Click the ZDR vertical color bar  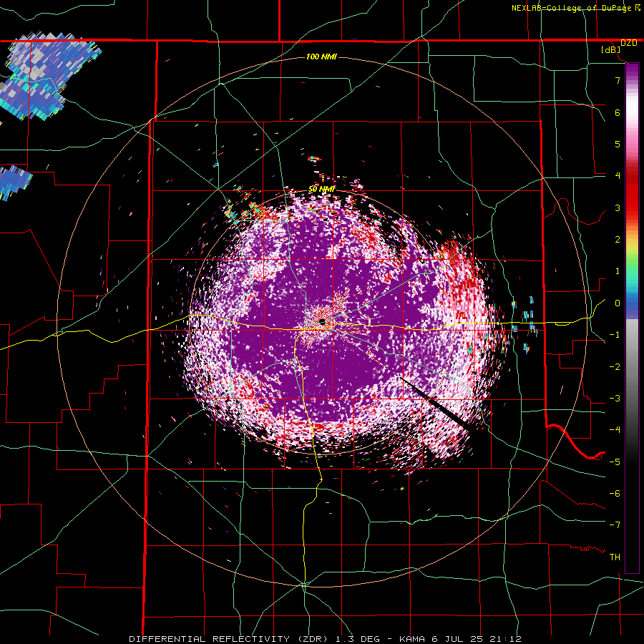(632, 318)
